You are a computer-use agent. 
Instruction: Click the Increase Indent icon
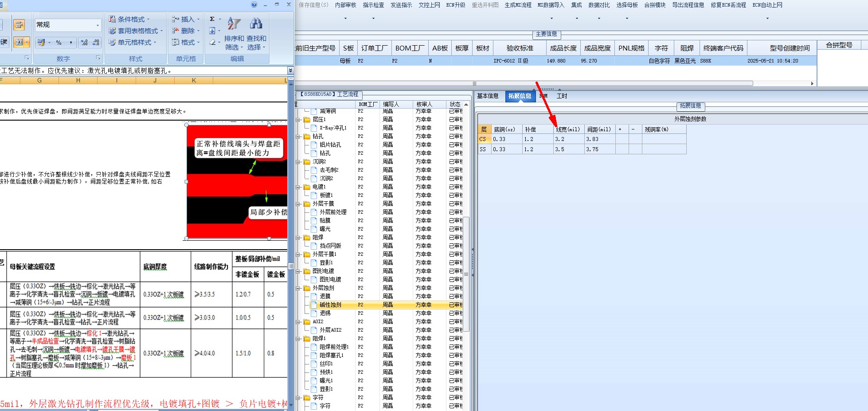(4, 42)
